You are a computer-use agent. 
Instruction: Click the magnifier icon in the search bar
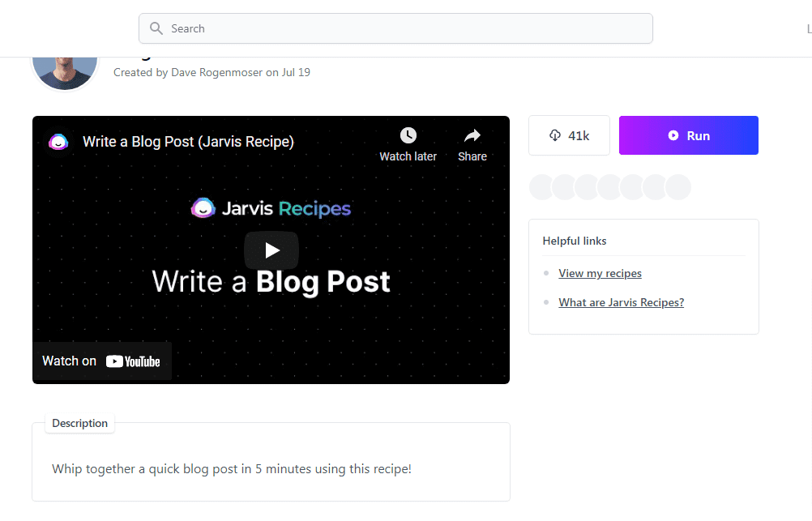[x=156, y=28]
